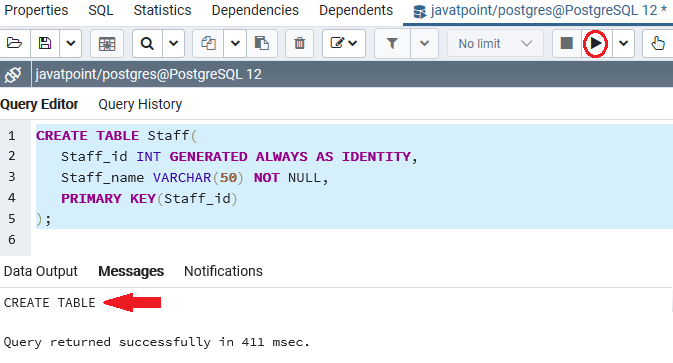Select the Messages tab
Viewport: 673px width, 363px height.
point(131,271)
